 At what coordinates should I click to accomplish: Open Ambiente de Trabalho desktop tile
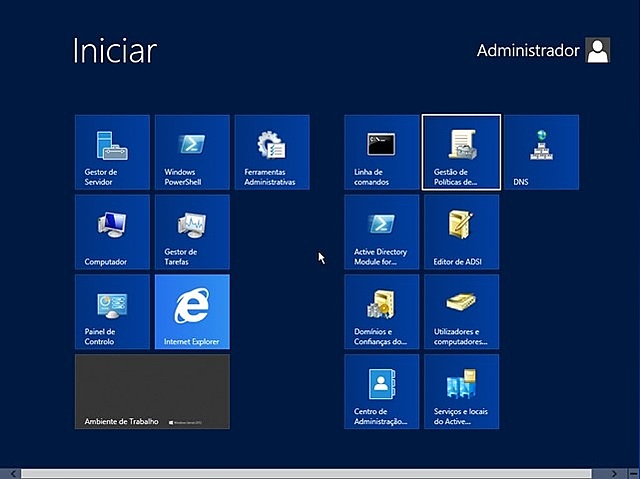152,392
